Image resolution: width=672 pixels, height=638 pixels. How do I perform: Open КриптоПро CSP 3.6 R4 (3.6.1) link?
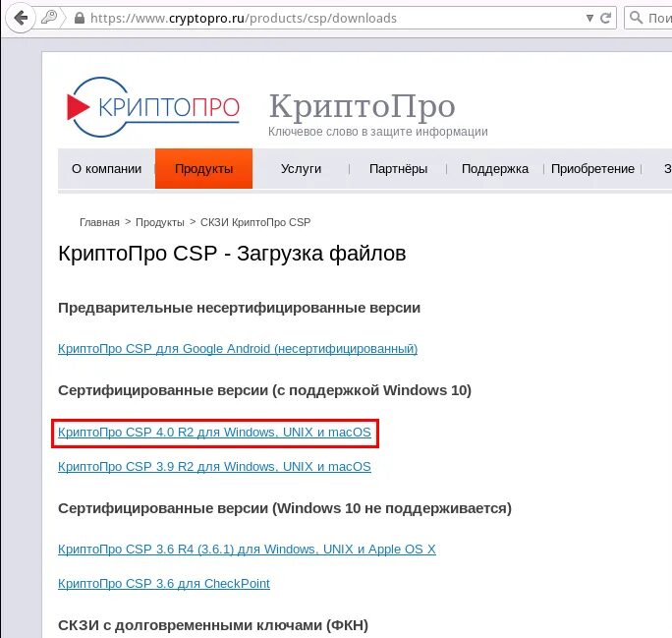point(247,550)
